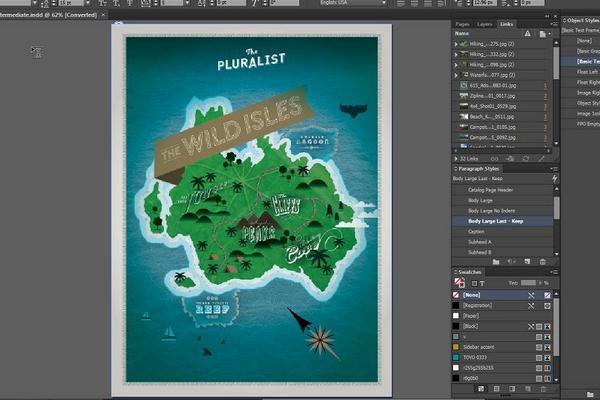
Task: Sort links by the warning status column
Action: pyautogui.click(x=528, y=34)
